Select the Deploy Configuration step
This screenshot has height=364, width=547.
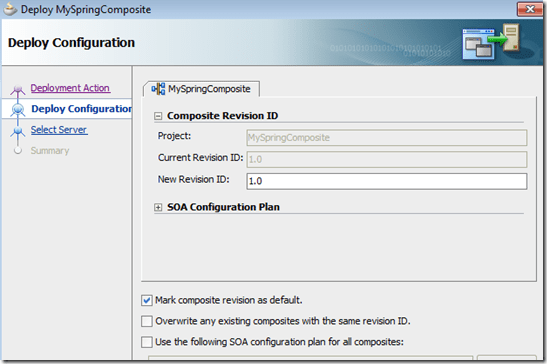click(82, 109)
